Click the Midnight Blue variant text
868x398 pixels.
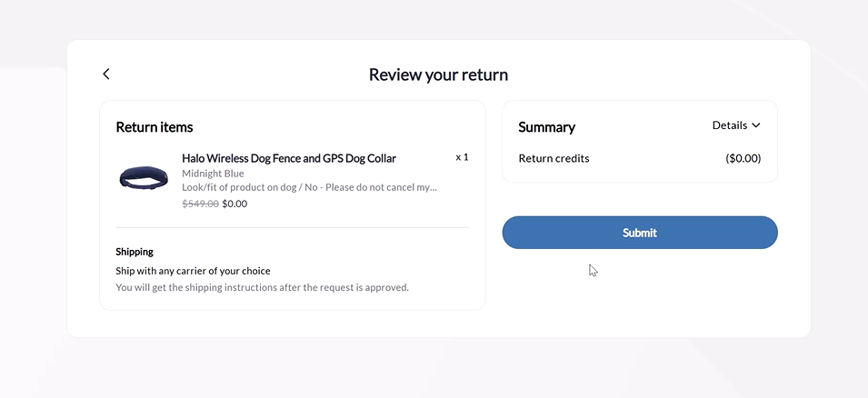click(213, 174)
